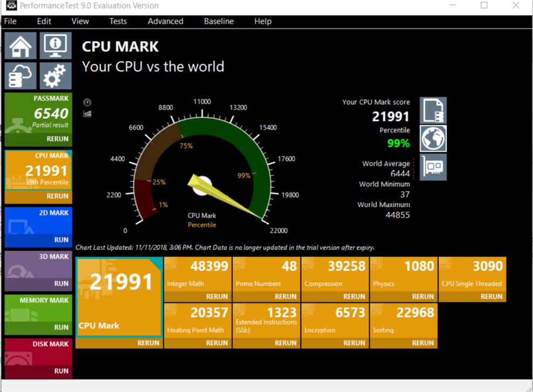Click the Extended Instructions 1323 tile

click(266, 321)
